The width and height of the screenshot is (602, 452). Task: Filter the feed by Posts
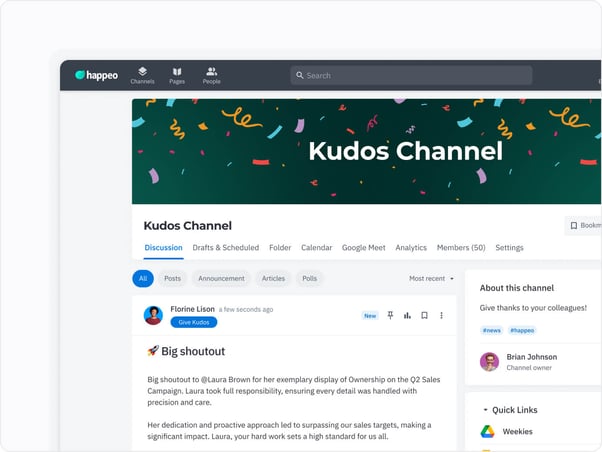click(172, 279)
